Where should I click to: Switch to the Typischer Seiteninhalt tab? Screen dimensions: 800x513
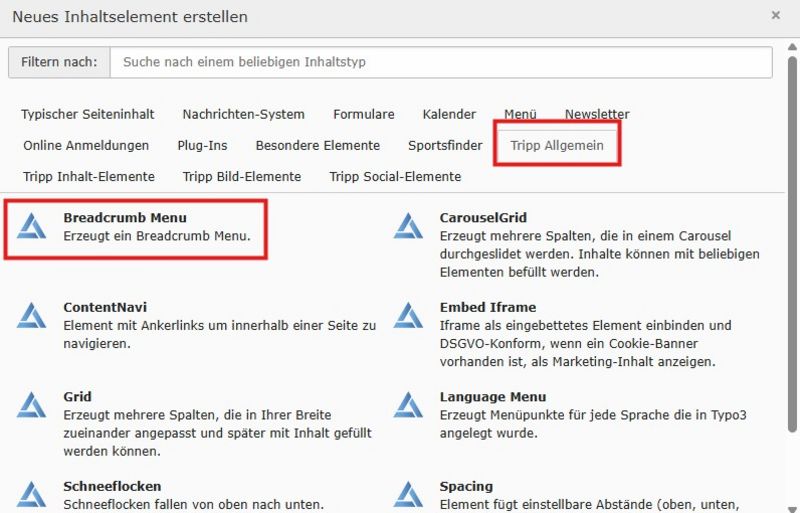click(x=87, y=115)
